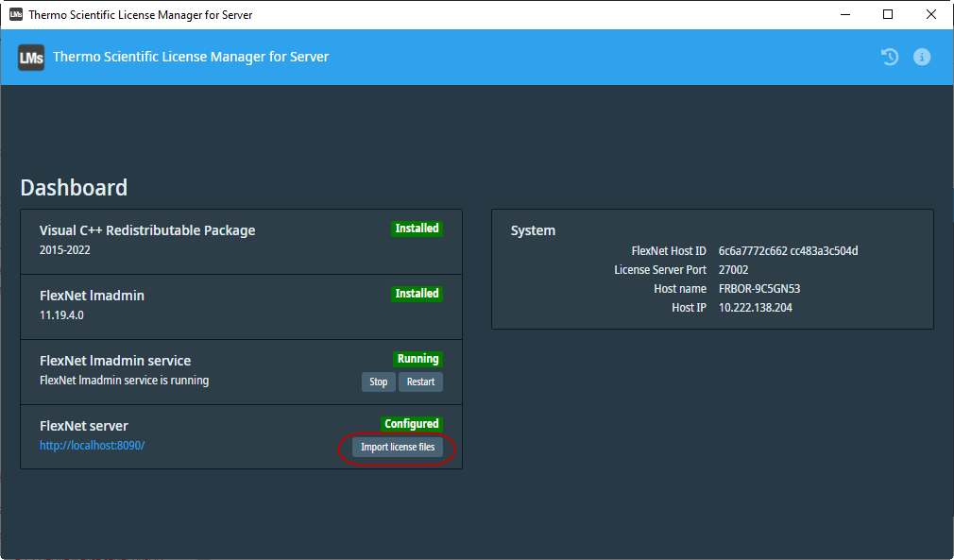Open the history icon in the header
The height and width of the screenshot is (560, 954).
pyautogui.click(x=890, y=58)
